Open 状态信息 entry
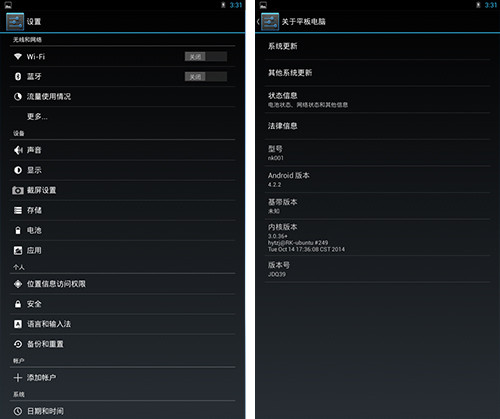Screen dimensions: 500x419 (x=377, y=100)
